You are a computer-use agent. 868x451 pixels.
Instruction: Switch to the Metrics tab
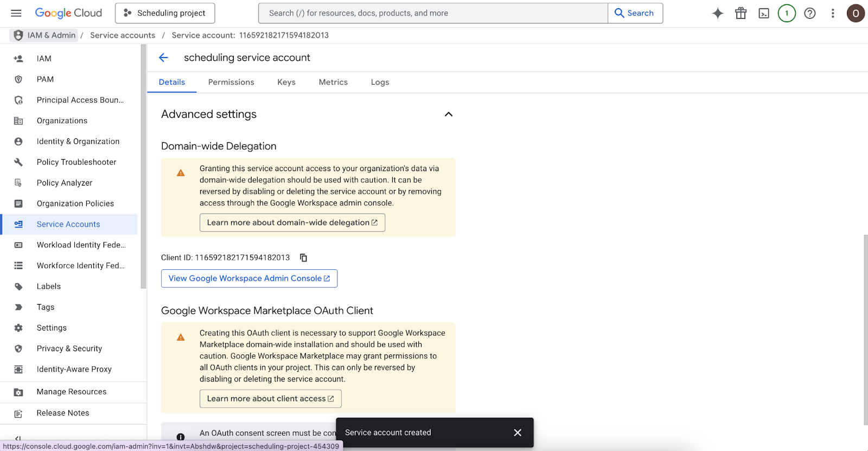[333, 82]
